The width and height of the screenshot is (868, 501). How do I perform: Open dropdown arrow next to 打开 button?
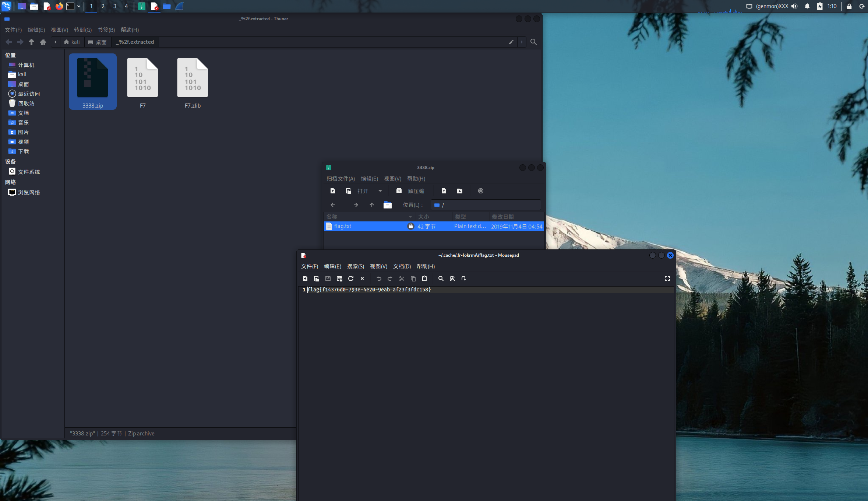click(380, 191)
